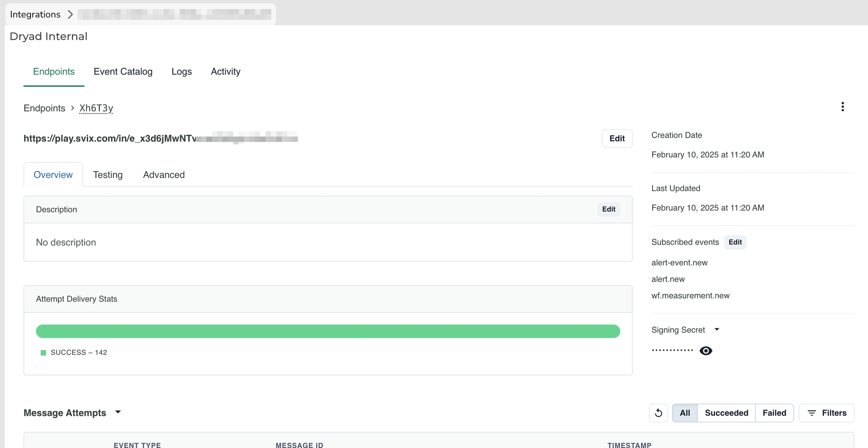The height and width of the screenshot is (448, 868).
Task: Open the Message Attempts dropdown arrow
Action: 118,412
